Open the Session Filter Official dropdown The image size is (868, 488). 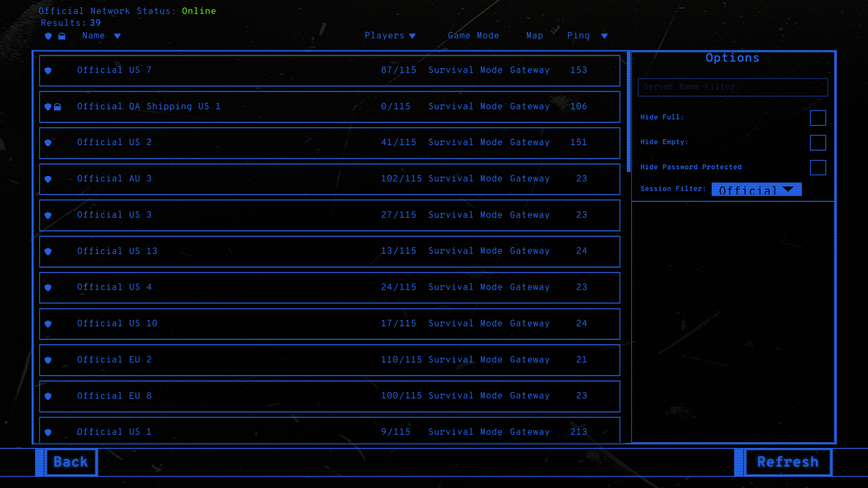(756, 190)
